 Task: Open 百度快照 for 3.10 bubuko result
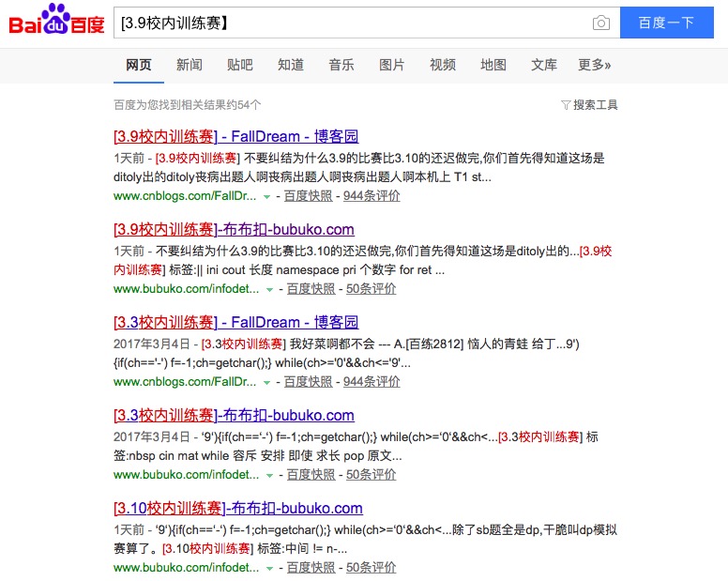(x=311, y=568)
